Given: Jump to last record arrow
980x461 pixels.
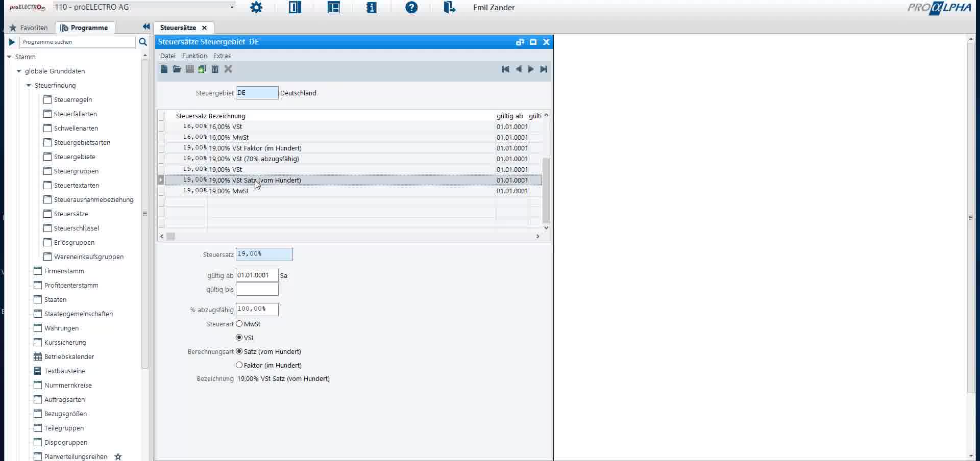Looking at the screenshot, I should click(544, 69).
